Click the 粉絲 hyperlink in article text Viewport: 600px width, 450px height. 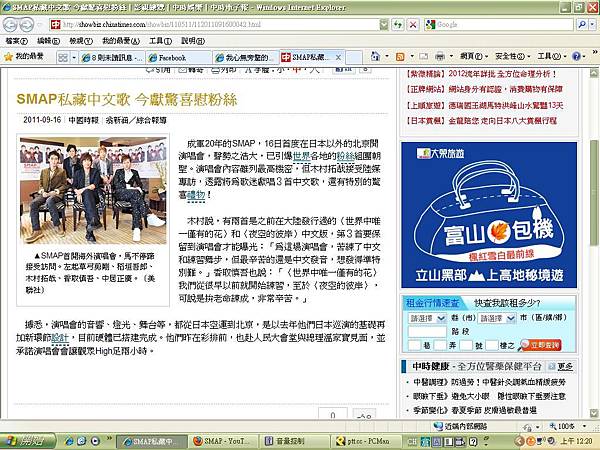(346, 156)
